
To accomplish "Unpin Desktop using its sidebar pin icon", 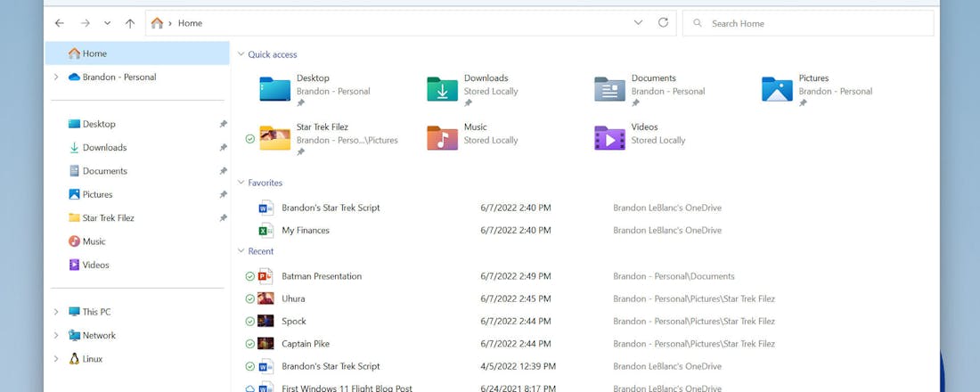I will click(x=223, y=124).
